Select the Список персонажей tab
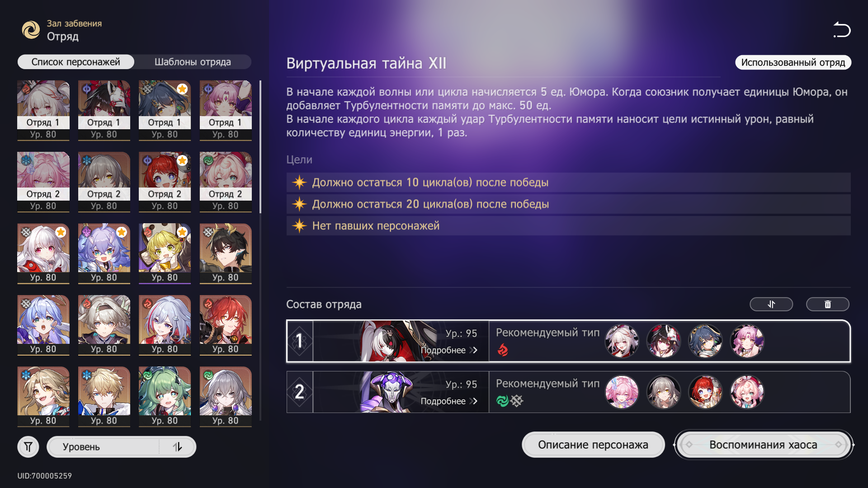The width and height of the screenshot is (868, 488). point(76,62)
